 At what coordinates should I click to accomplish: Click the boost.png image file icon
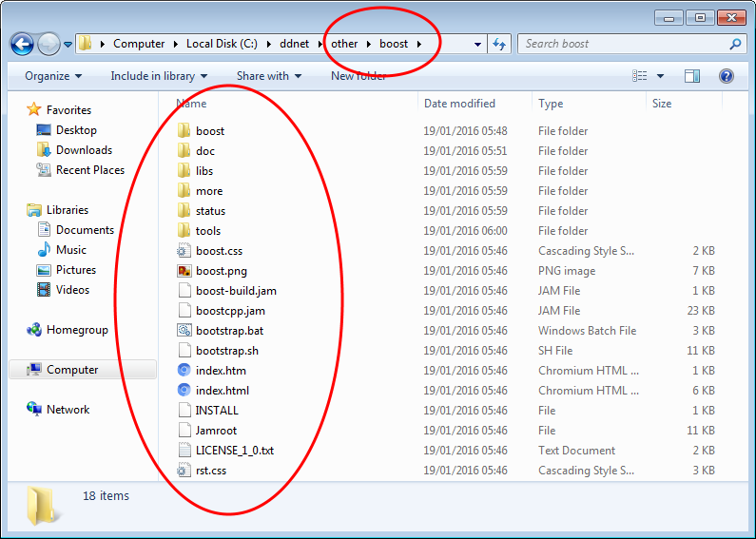click(184, 271)
